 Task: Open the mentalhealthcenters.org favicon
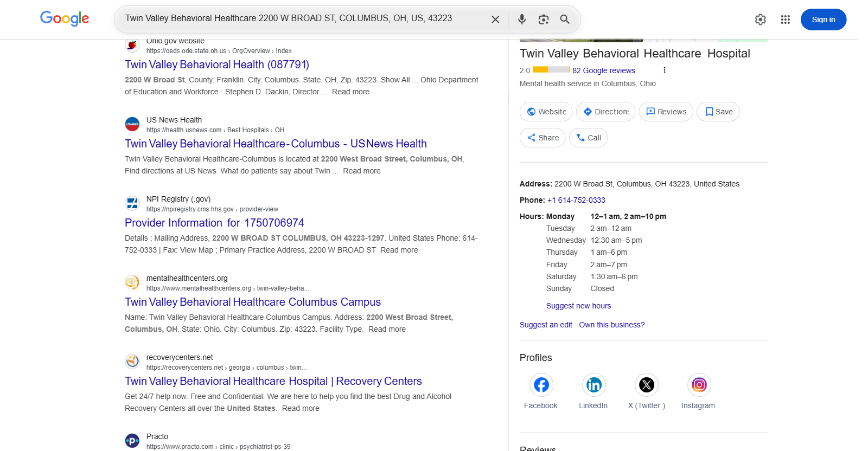[132, 282]
